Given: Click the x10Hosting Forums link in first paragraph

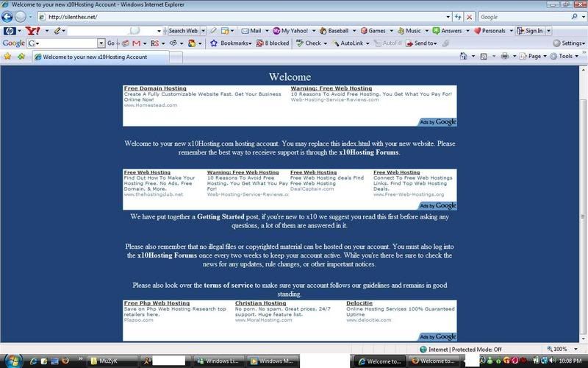Looking at the screenshot, I should point(369,152).
